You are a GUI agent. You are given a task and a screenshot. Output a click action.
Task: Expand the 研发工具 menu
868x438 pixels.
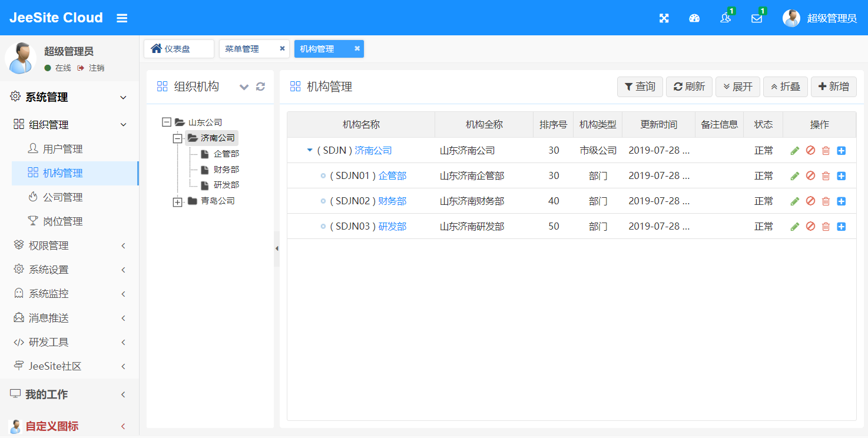(x=69, y=342)
